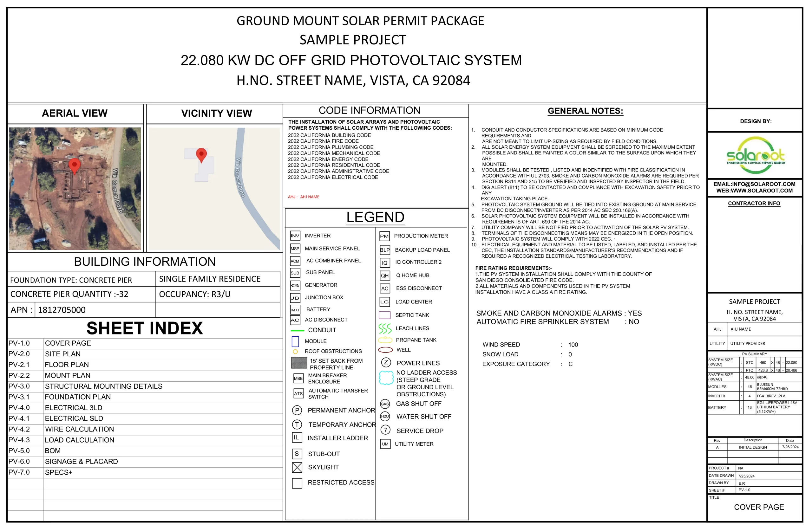The height and width of the screenshot is (525, 812).
Task: Click the red pin in aerial view
Action: pyautogui.click(x=74, y=166)
